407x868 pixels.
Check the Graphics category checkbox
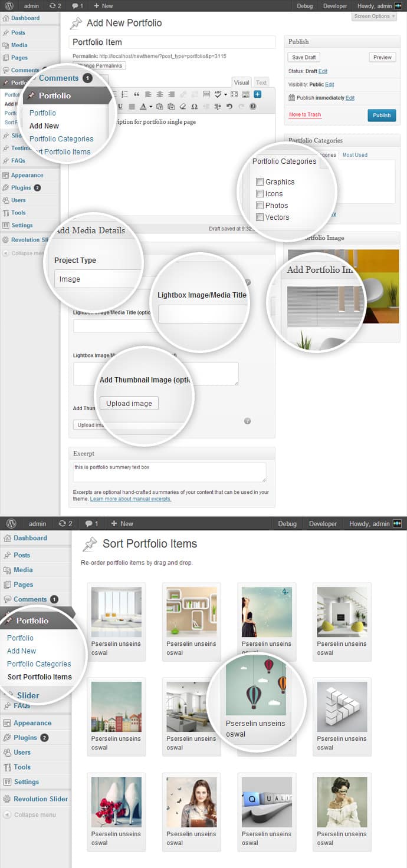(260, 182)
